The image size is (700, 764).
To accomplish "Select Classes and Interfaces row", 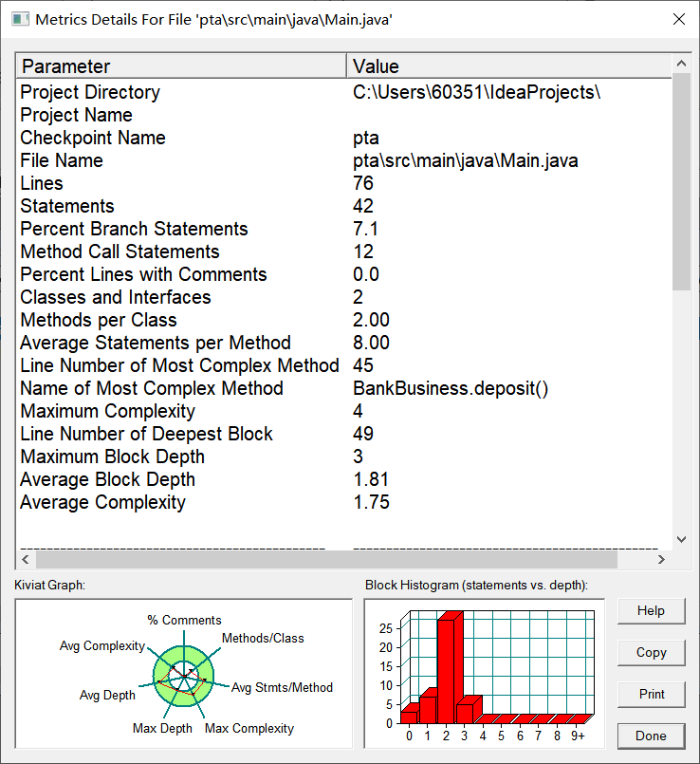I will click(344, 297).
